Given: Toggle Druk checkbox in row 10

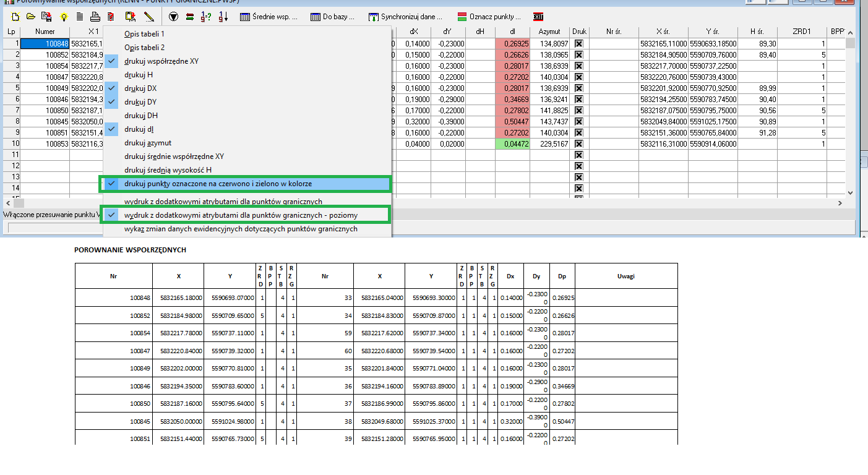Looking at the screenshot, I should coord(579,143).
